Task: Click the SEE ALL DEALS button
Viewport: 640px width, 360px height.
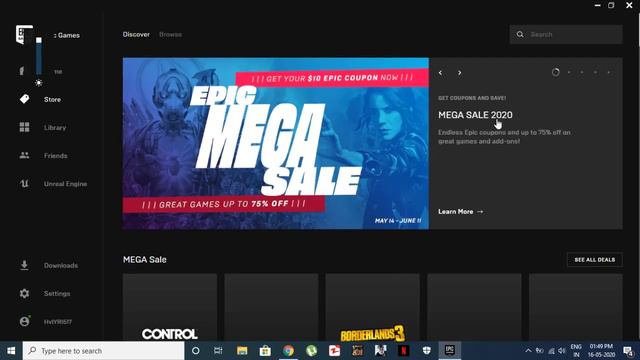Action: (595, 260)
